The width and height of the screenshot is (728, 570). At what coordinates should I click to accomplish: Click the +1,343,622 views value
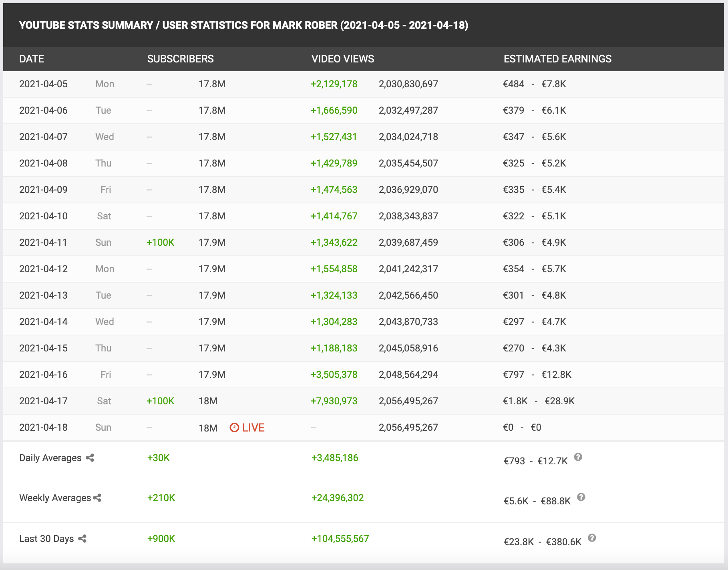[334, 243]
